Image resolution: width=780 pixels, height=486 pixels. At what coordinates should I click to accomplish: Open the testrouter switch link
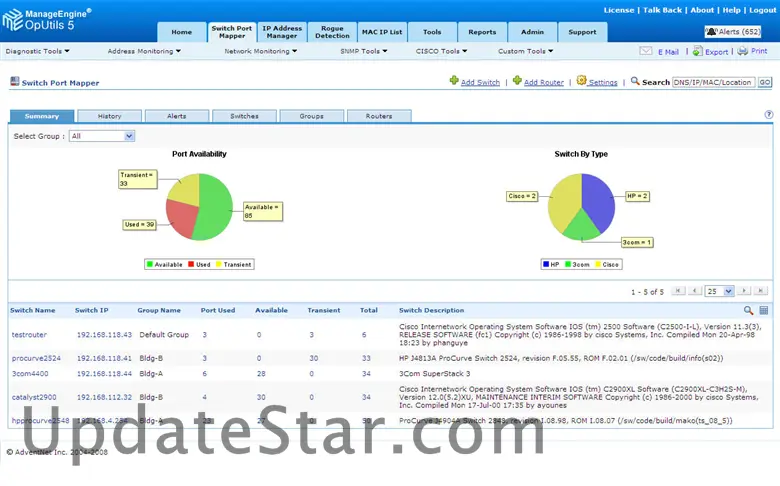[x=29, y=335]
